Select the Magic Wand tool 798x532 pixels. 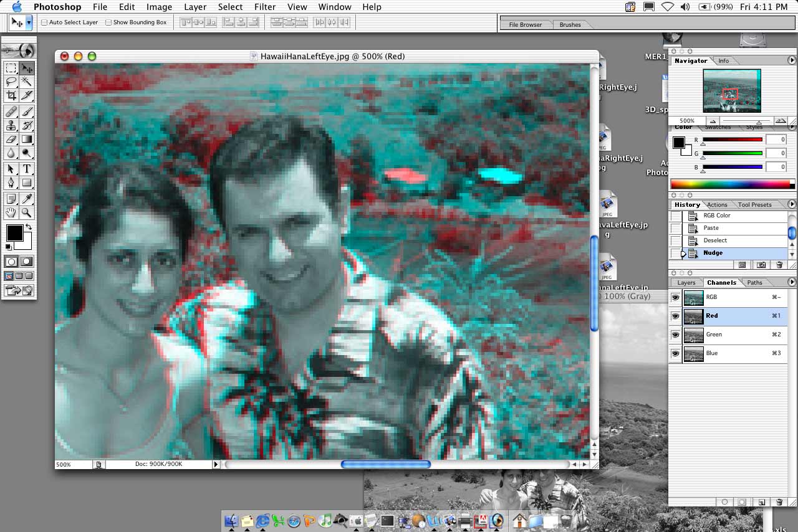pos(27,82)
